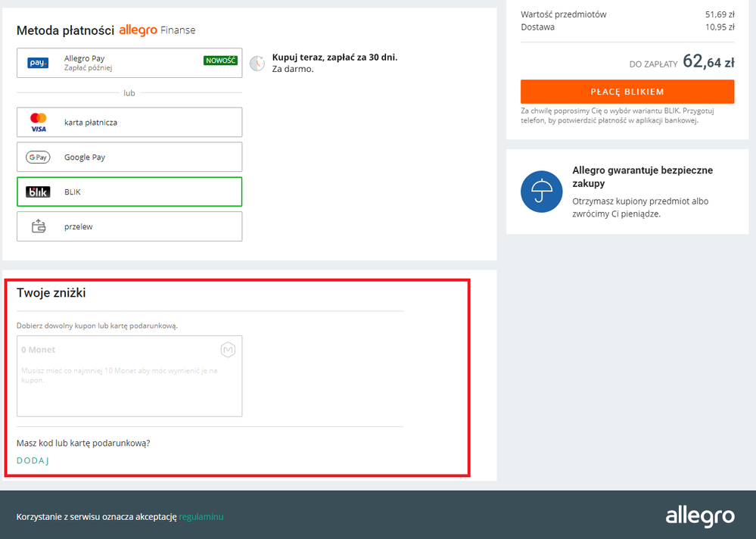Select Allegro Pay payment method
The image size is (756, 539).
(129, 63)
